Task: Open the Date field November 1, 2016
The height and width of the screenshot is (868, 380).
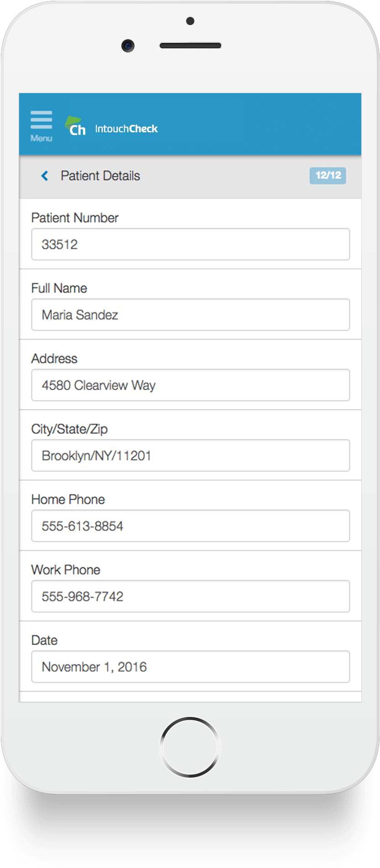Action: tap(191, 667)
